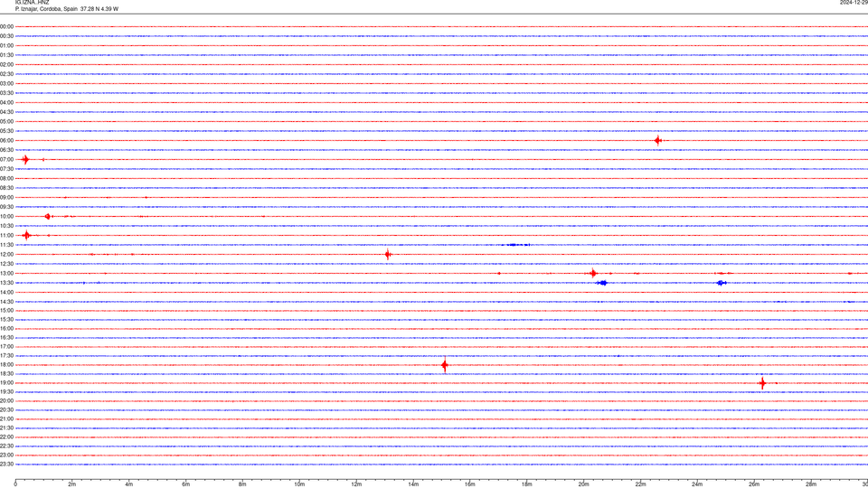Click the seismic spike on the 06:00 trace
Screen dimensions: 868x488
click(657, 141)
